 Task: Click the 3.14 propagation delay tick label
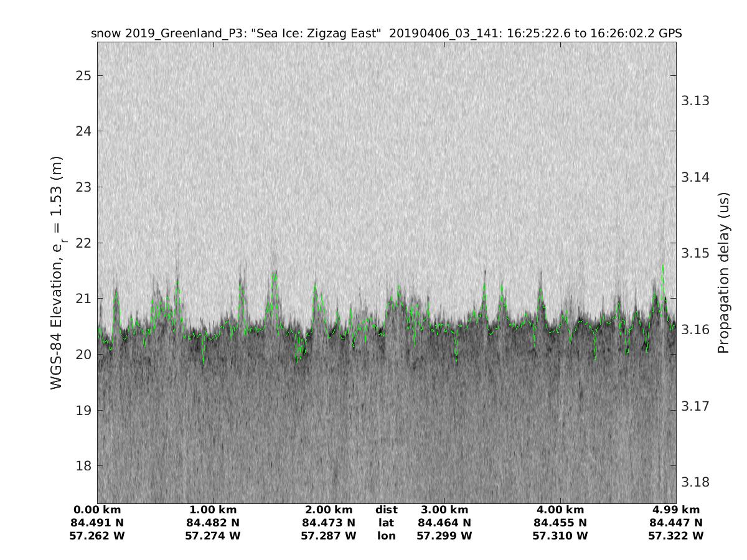click(696, 177)
